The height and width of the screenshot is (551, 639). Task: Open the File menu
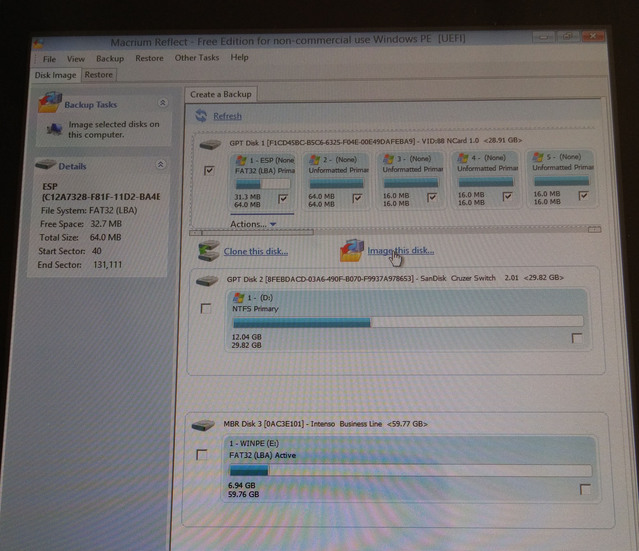[49, 59]
